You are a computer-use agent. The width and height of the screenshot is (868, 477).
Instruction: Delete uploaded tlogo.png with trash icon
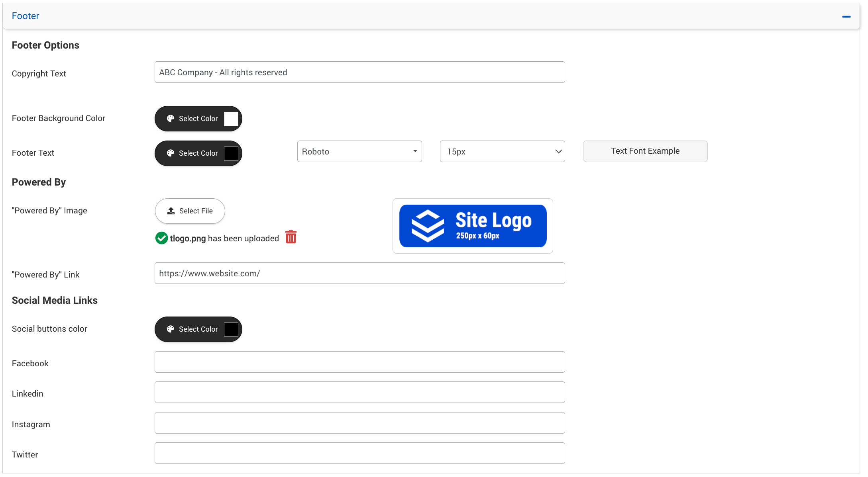pyautogui.click(x=291, y=237)
